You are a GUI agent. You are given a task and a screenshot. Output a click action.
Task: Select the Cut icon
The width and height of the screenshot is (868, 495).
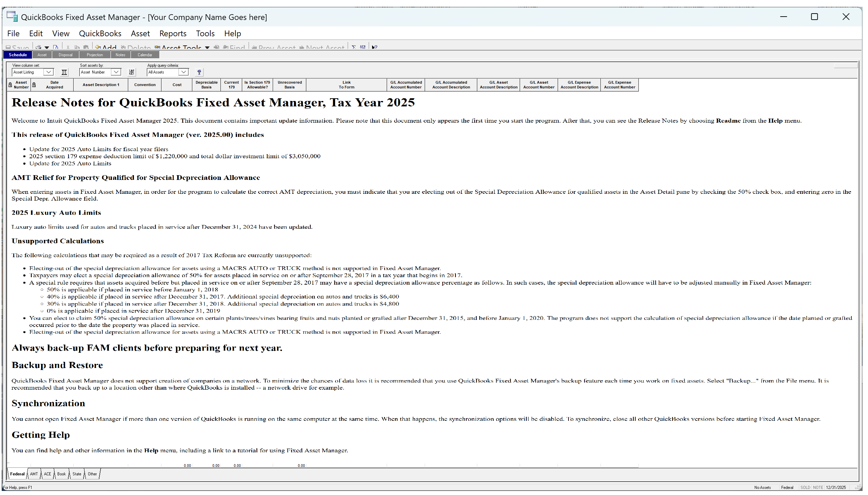(67, 47)
